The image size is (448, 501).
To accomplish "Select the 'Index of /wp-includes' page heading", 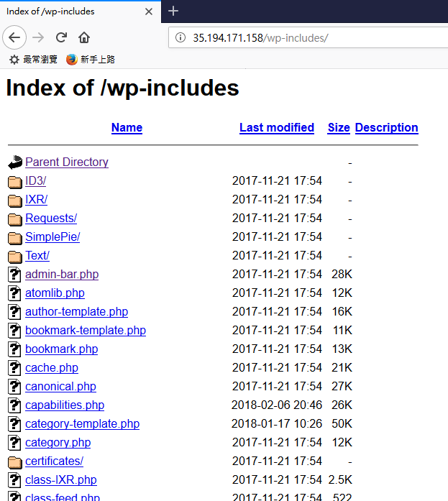I will click(122, 88).
